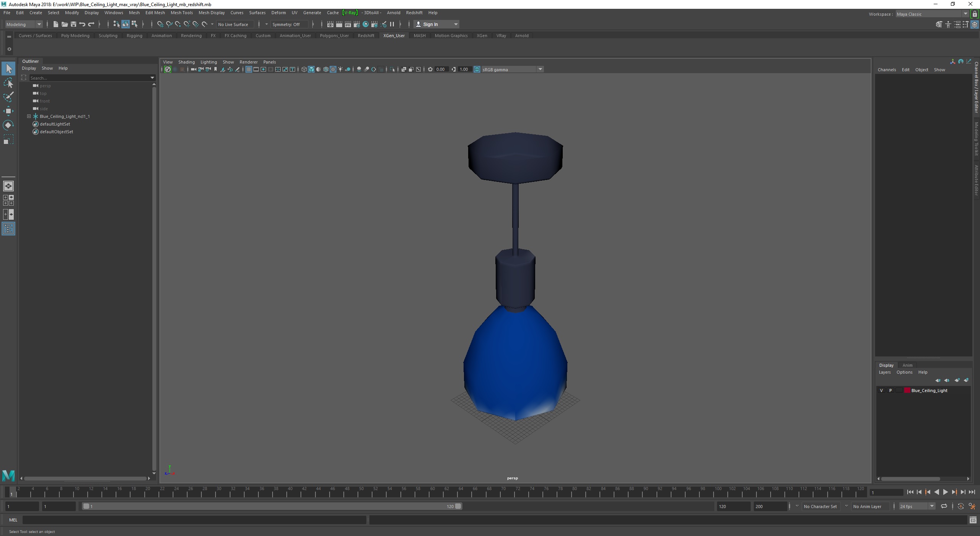Open a scene with the folder icon

click(x=64, y=24)
